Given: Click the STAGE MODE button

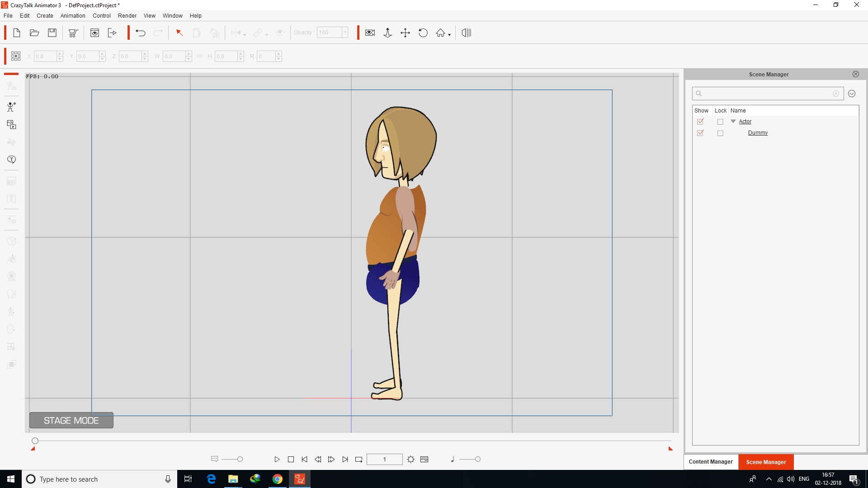Looking at the screenshot, I should pyautogui.click(x=71, y=420).
